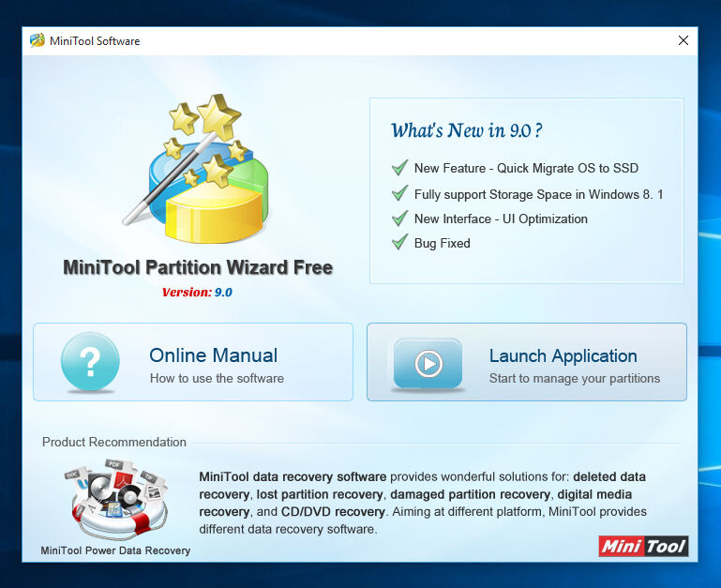Click "New Feature - Quick Migrate OS to SSD"

pos(526,168)
